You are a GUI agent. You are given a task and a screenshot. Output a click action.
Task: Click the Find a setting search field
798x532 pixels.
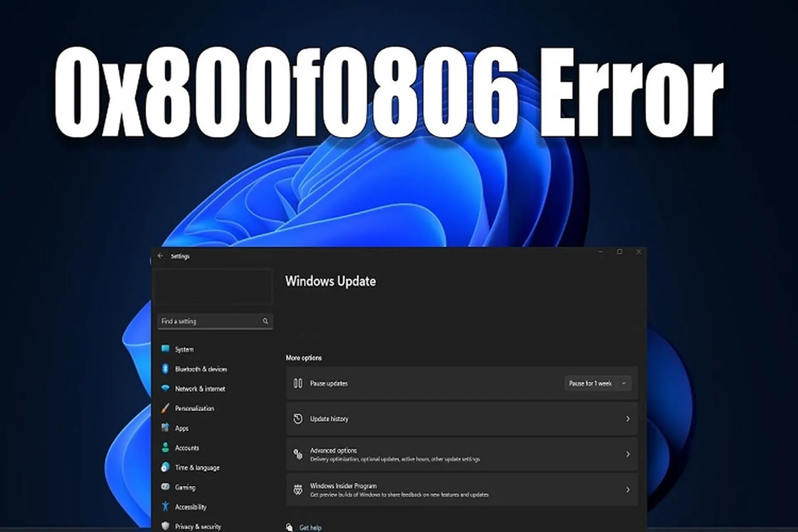click(215, 321)
